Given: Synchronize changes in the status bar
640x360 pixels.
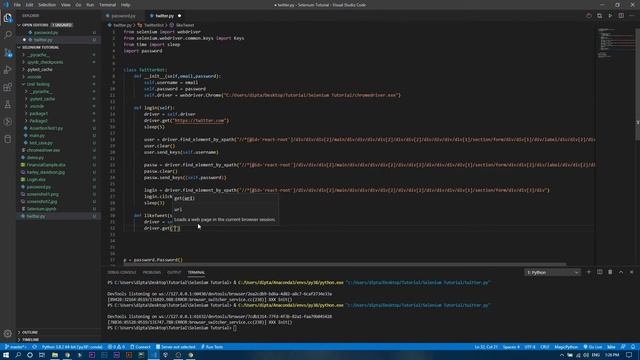Looking at the screenshot, I should [35, 347].
